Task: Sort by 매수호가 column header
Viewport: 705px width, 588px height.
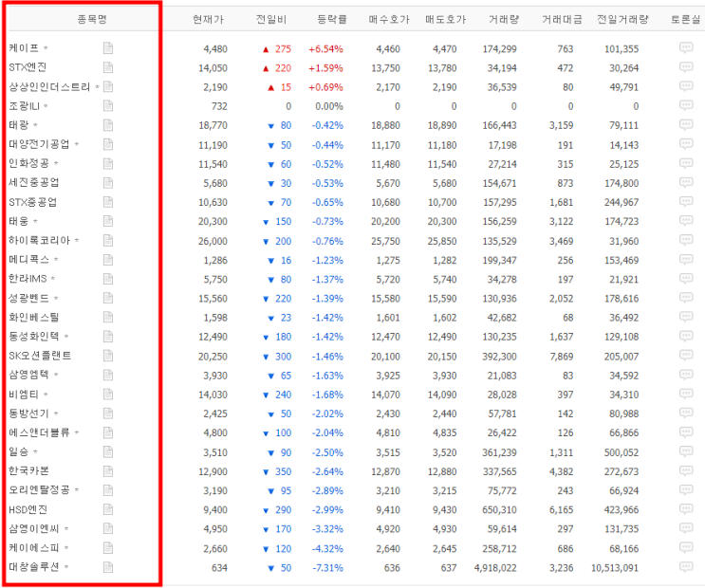Action: pos(389,19)
